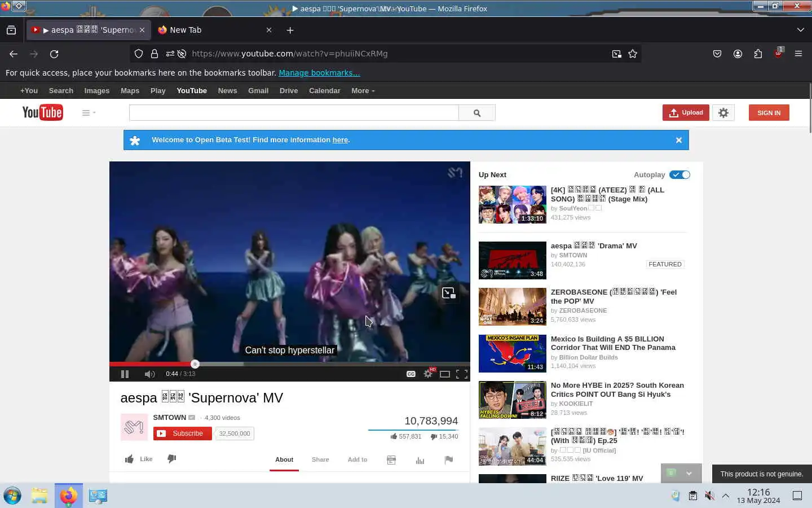The image size is (812, 508).
Task: Click the YouTube logo
Action: 43,112
